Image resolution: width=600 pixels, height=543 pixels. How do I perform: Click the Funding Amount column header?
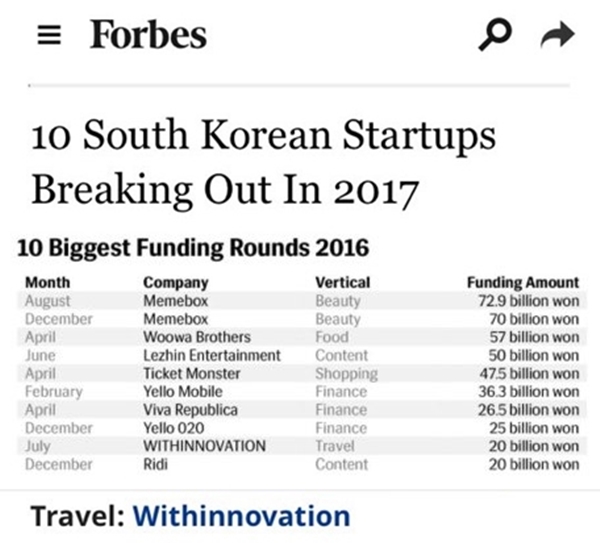tap(523, 282)
